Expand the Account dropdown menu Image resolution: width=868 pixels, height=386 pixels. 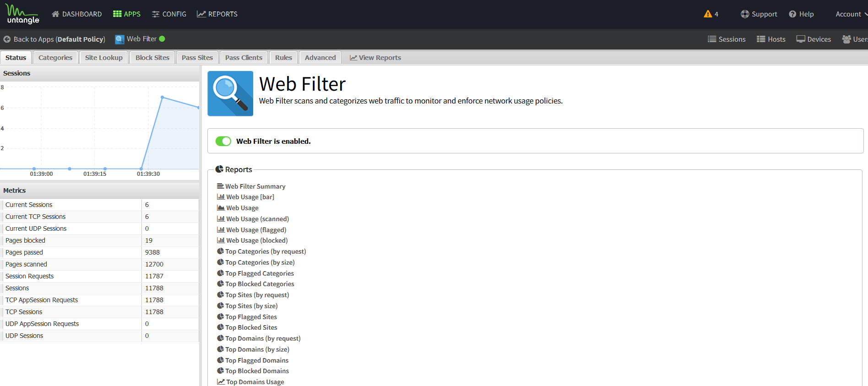pos(851,14)
